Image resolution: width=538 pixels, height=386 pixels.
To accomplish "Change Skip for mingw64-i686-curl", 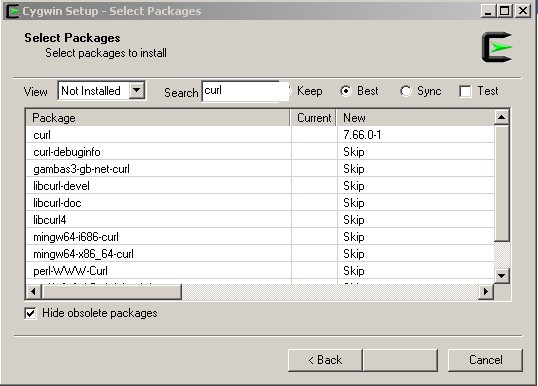I will 354,237.
